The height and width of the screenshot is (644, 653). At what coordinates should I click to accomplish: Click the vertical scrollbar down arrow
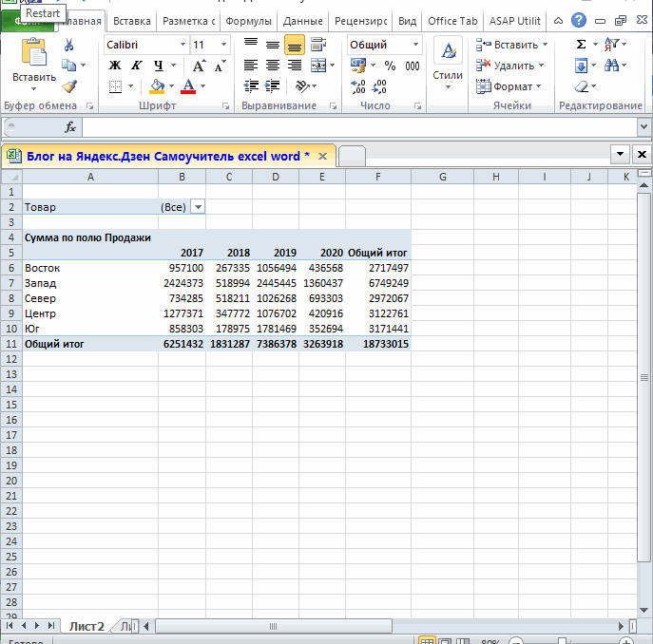[x=643, y=611]
